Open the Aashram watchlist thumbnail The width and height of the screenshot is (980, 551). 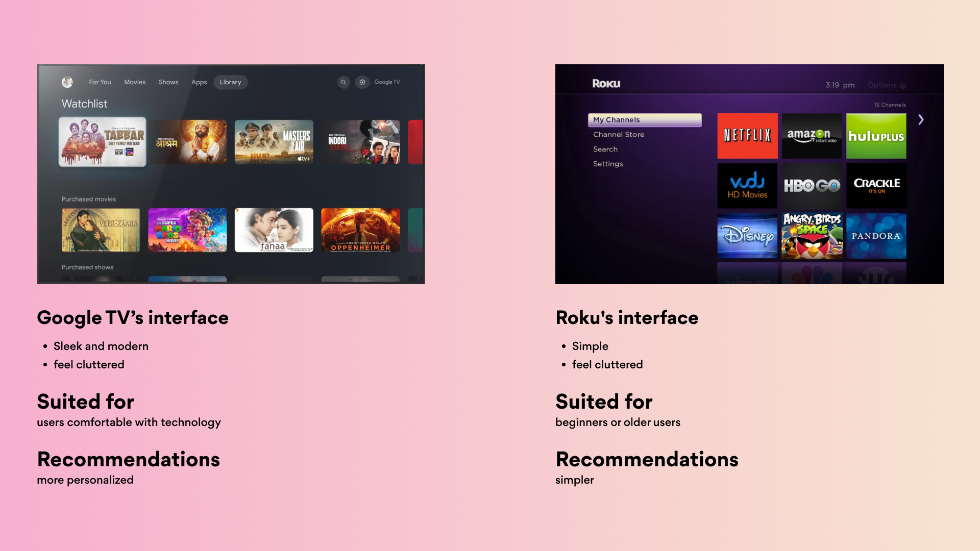point(188,142)
